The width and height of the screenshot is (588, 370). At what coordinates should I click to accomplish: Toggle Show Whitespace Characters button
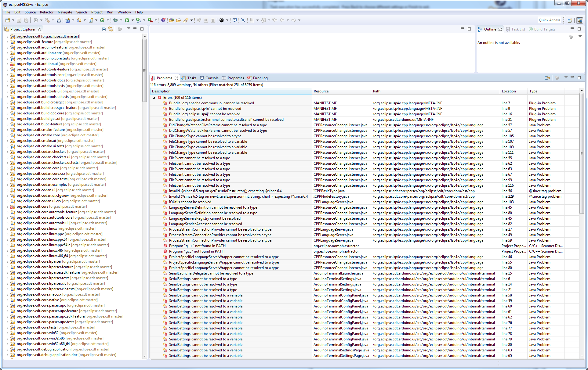coord(213,20)
